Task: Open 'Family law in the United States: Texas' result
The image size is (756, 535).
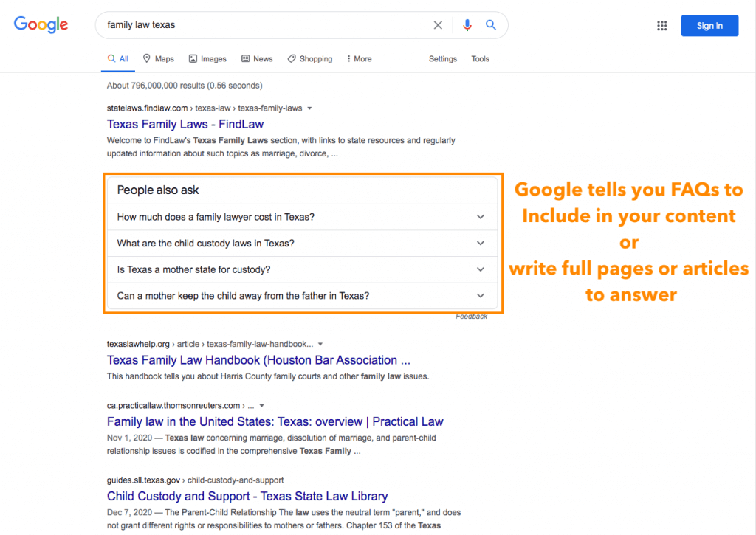Action: click(275, 422)
